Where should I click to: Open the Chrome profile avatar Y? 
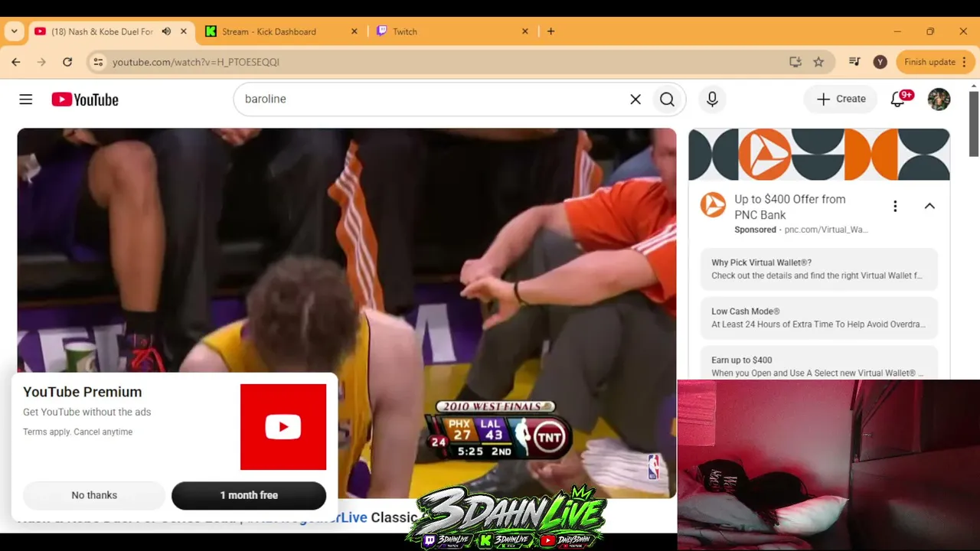[x=880, y=62]
